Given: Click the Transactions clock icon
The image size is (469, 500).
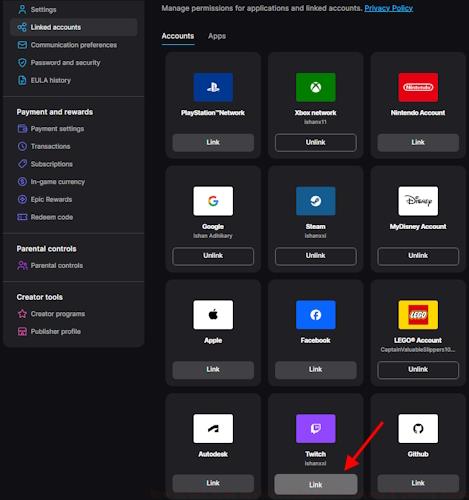Looking at the screenshot, I should click(x=22, y=146).
